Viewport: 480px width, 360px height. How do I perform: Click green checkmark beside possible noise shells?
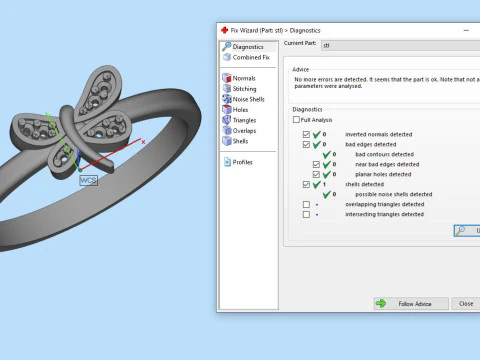[x=327, y=194]
